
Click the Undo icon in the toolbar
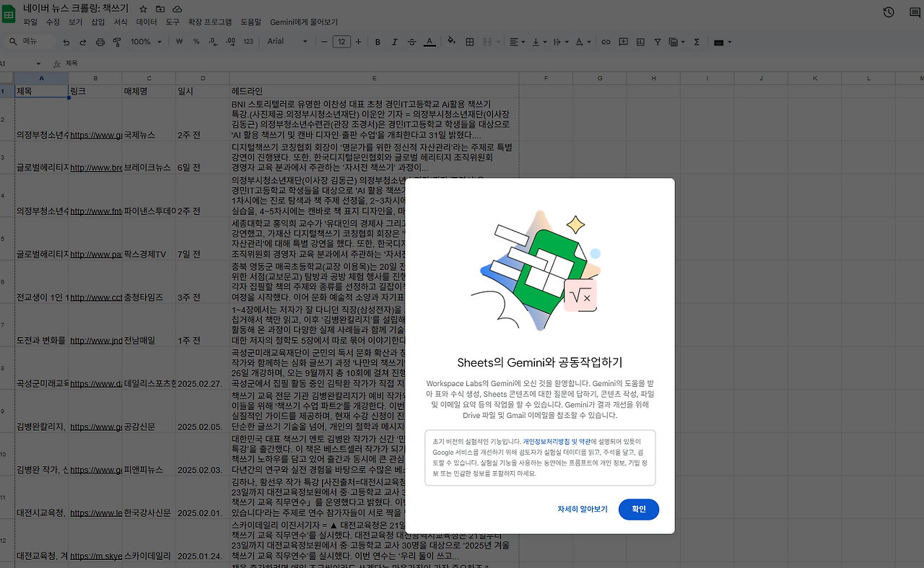(x=66, y=42)
